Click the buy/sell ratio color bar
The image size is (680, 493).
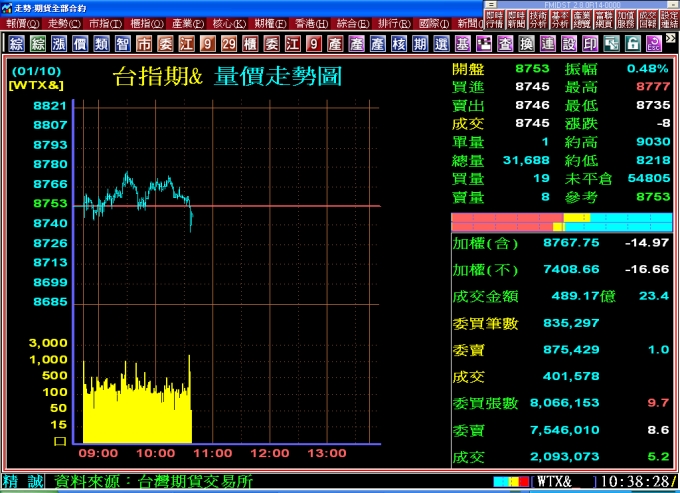(562, 222)
